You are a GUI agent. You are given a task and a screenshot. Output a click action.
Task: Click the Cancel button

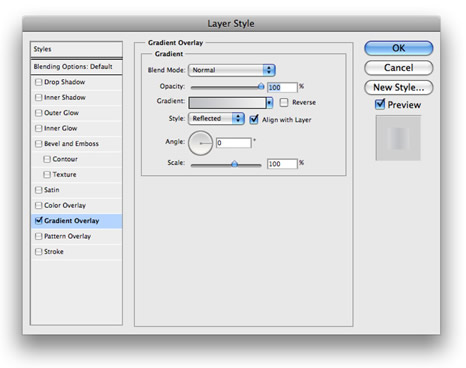pos(399,68)
